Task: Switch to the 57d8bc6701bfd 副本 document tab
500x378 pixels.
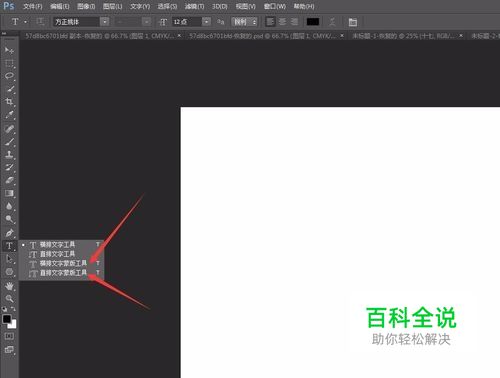Action: point(99,36)
